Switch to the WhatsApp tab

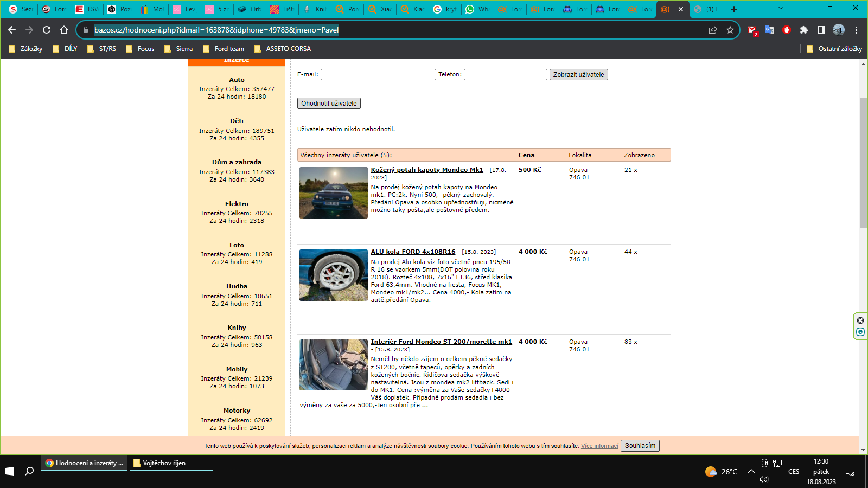click(x=477, y=9)
